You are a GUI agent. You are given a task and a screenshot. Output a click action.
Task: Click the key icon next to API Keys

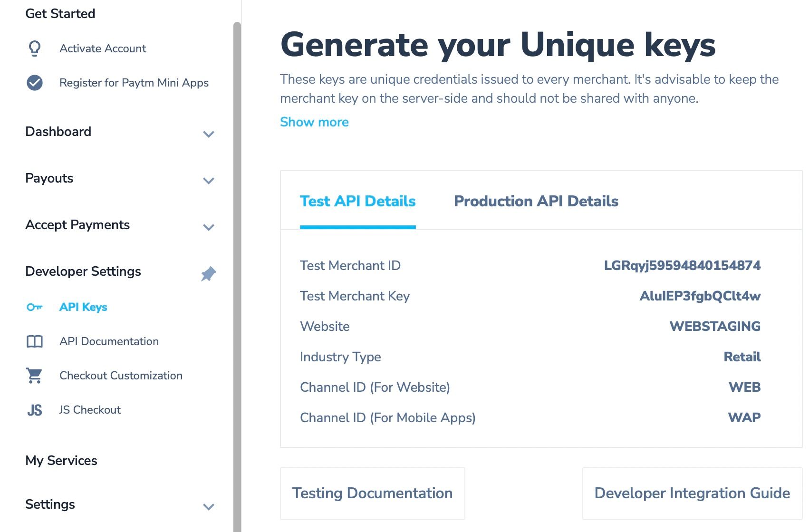[35, 307]
